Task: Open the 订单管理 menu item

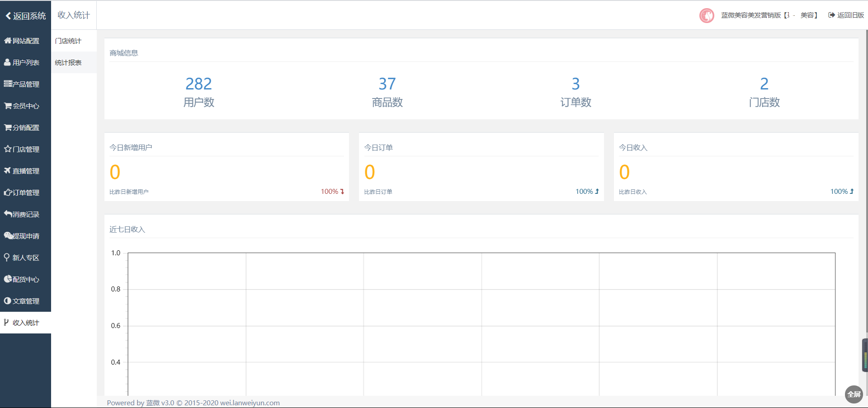Action: coord(25,192)
